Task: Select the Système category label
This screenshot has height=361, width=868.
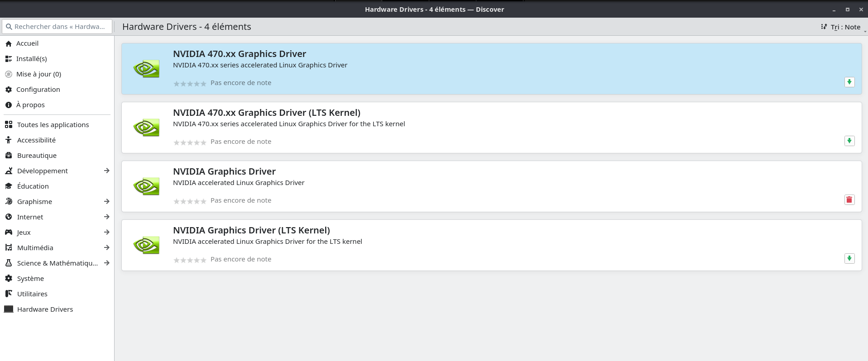Action: [x=30, y=279]
